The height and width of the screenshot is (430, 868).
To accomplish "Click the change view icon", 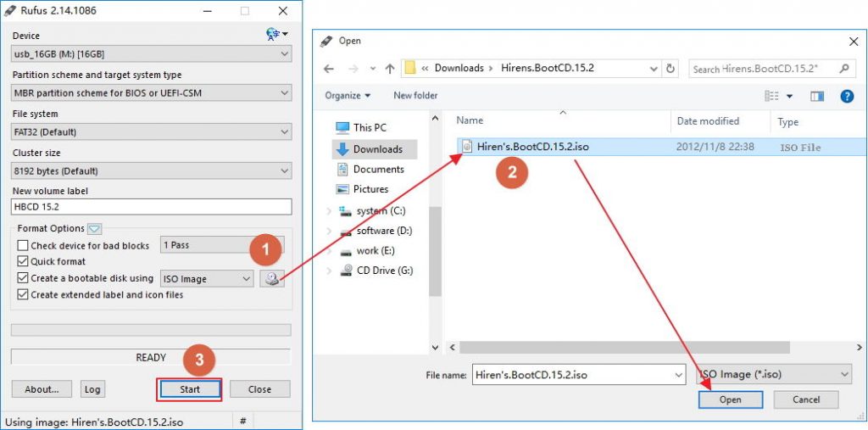I will click(772, 96).
